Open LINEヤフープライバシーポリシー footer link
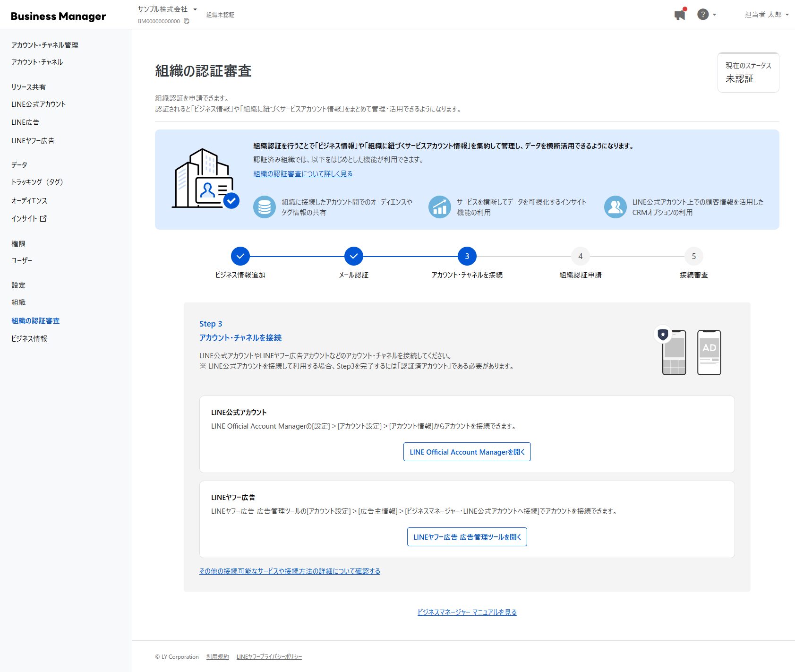This screenshot has width=795, height=672. coord(269,656)
